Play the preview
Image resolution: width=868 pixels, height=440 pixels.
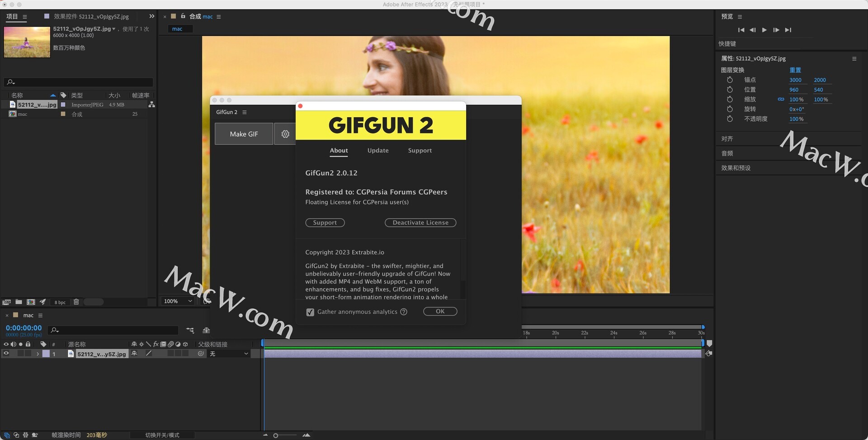[764, 30]
